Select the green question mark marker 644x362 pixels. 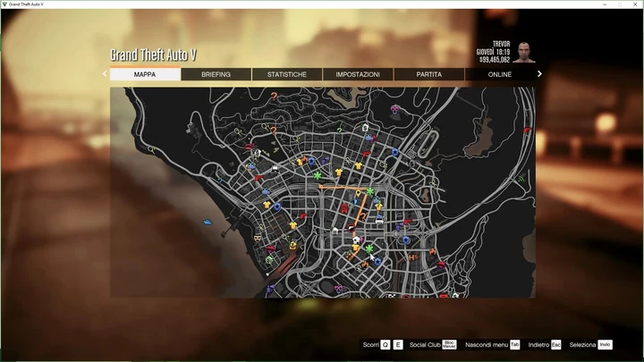coord(339,130)
